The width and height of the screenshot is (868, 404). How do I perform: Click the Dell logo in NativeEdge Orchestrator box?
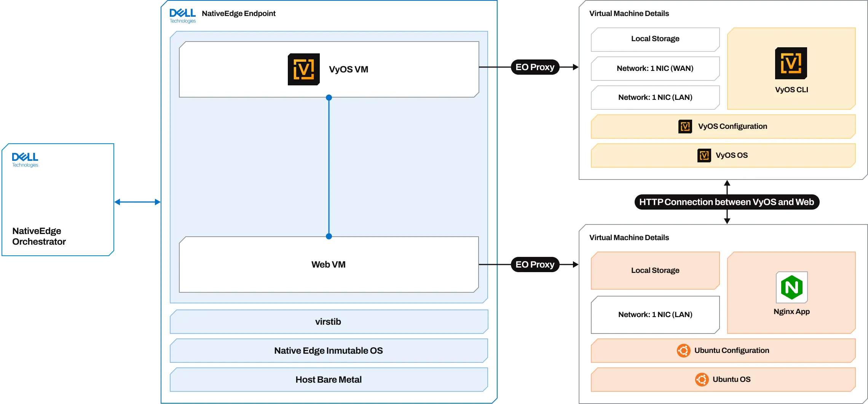tap(25, 160)
